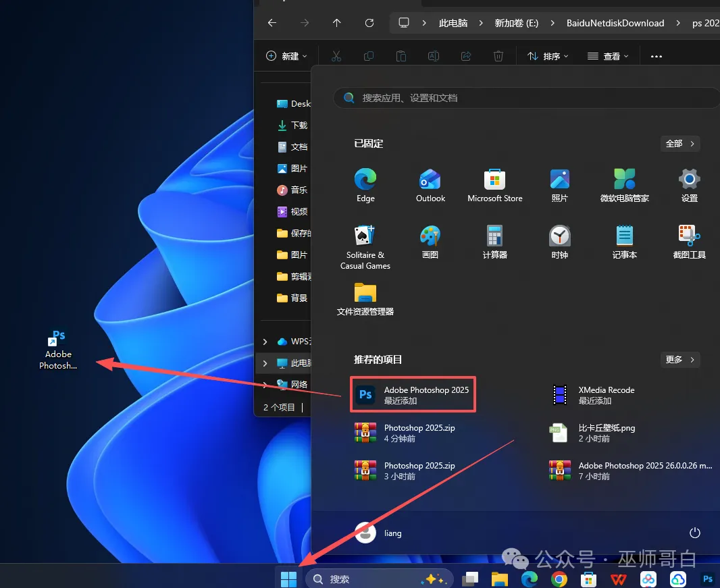Go back in File Explorer
The height and width of the screenshot is (588, 720).
click(272, 23)
